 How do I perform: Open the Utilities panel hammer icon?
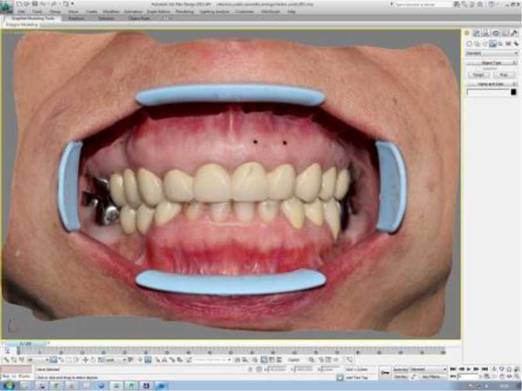515,33
